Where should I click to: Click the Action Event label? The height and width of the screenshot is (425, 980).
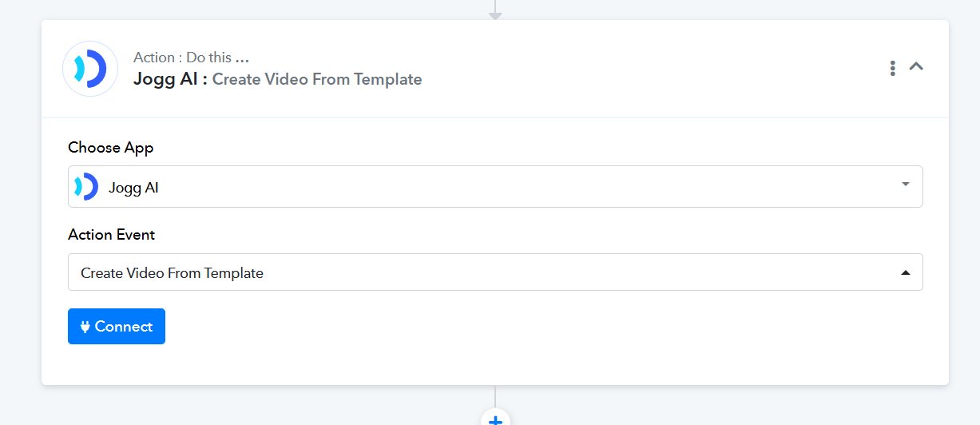112,235
